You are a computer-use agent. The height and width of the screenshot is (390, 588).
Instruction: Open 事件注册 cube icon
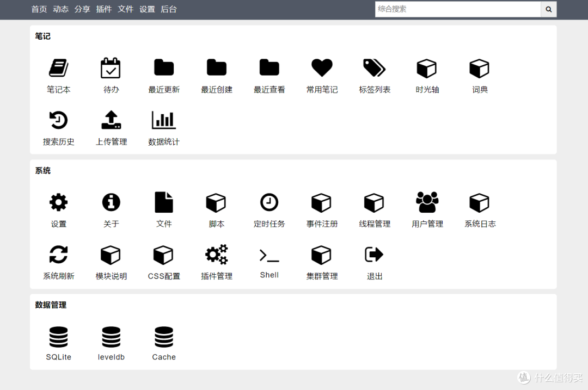click(x=321, y=203)
